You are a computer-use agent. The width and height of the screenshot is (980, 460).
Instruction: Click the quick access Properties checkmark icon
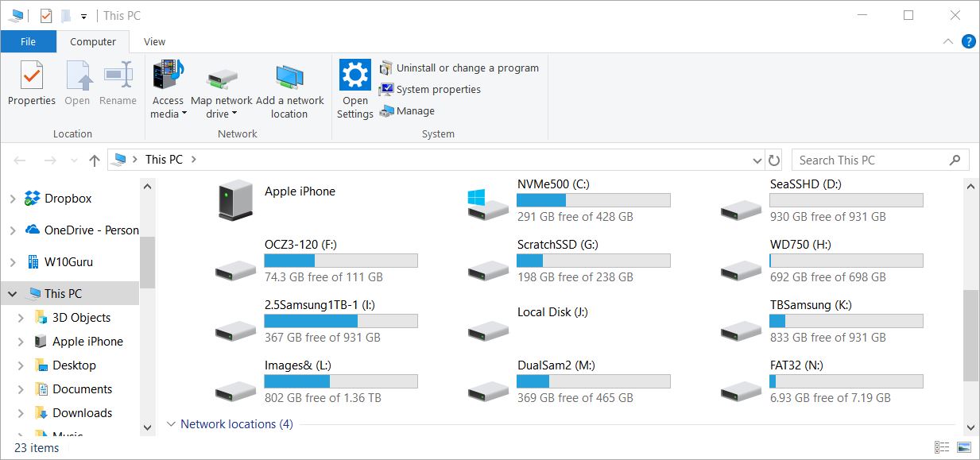click(46, 15)
